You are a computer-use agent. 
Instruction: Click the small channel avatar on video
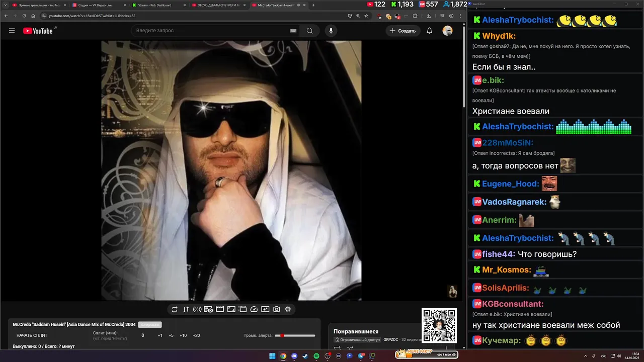(x=452, y=291)
